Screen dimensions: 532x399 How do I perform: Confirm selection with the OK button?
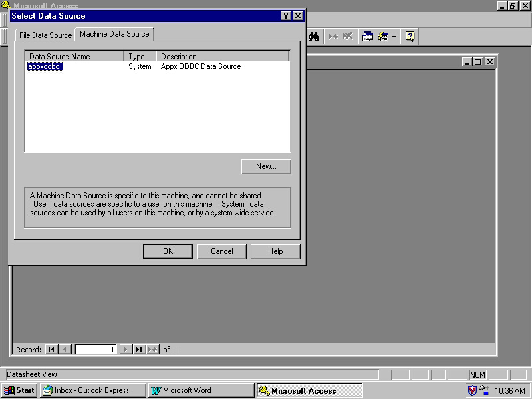pyautogui.click(x=168, y=251)
